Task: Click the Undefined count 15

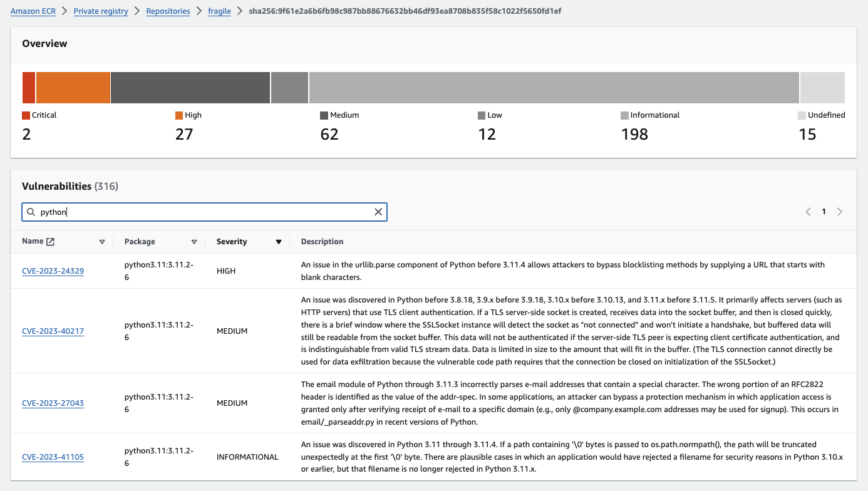Action: click(807, 134)
